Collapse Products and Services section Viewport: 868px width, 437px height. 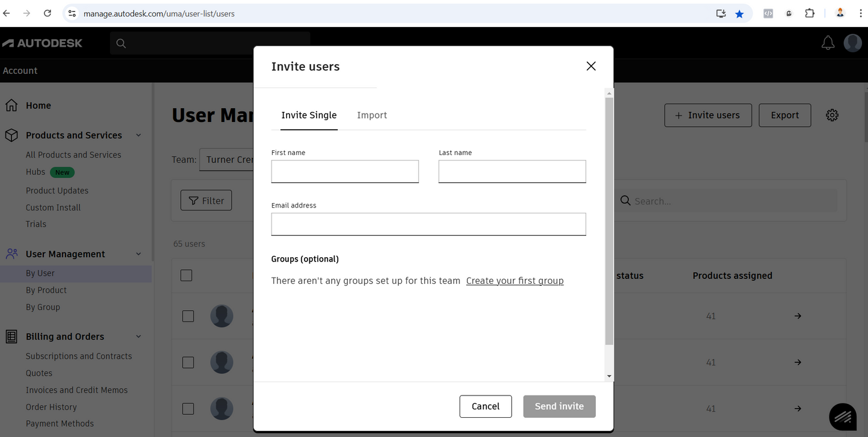point(139,135)
